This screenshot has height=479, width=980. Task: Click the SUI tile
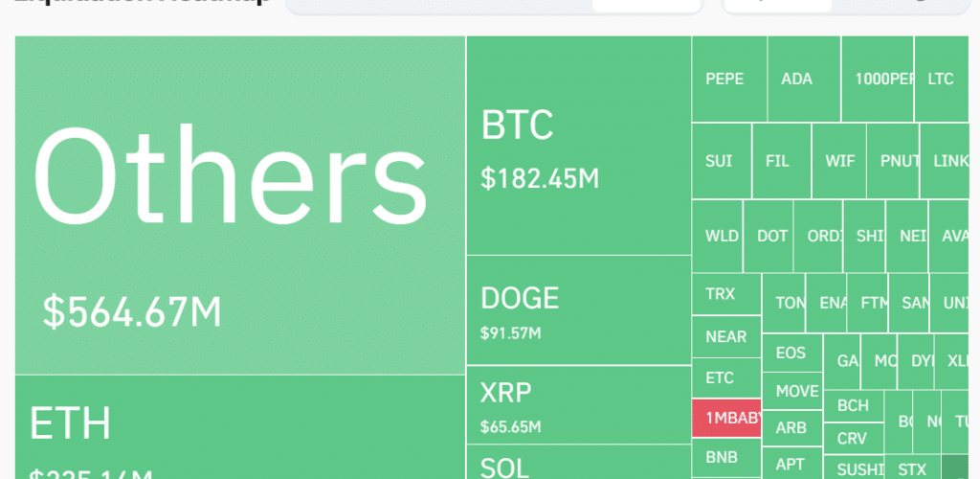pos(721,161)
